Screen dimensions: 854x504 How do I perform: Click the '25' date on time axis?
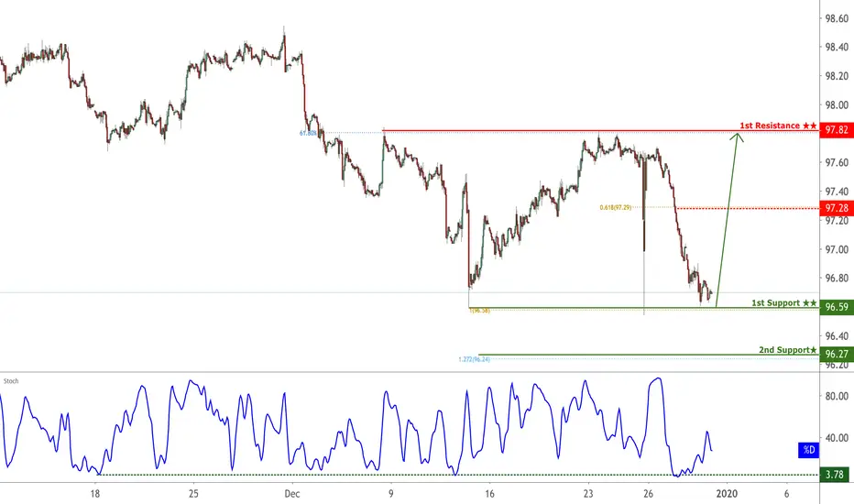coord(193,494)
